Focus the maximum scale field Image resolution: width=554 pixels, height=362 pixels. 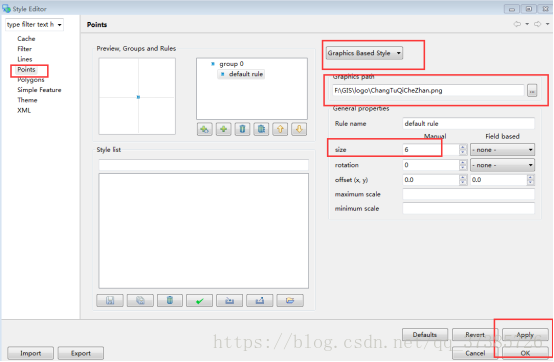click(468, 194)
